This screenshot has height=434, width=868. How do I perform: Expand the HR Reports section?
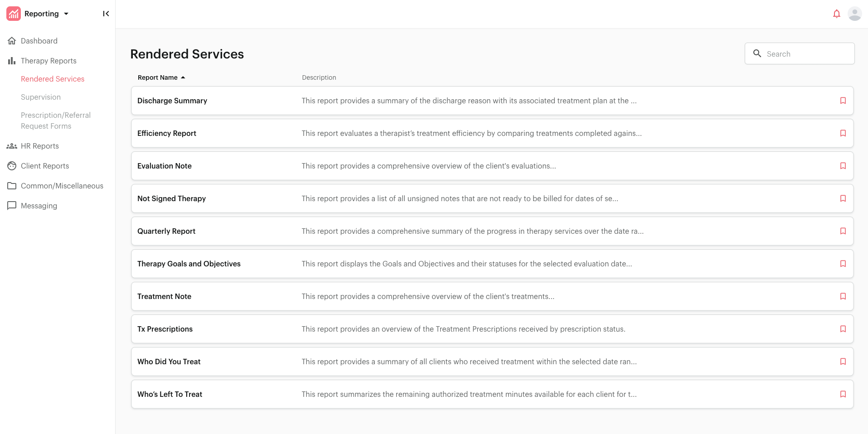[40, 146]
